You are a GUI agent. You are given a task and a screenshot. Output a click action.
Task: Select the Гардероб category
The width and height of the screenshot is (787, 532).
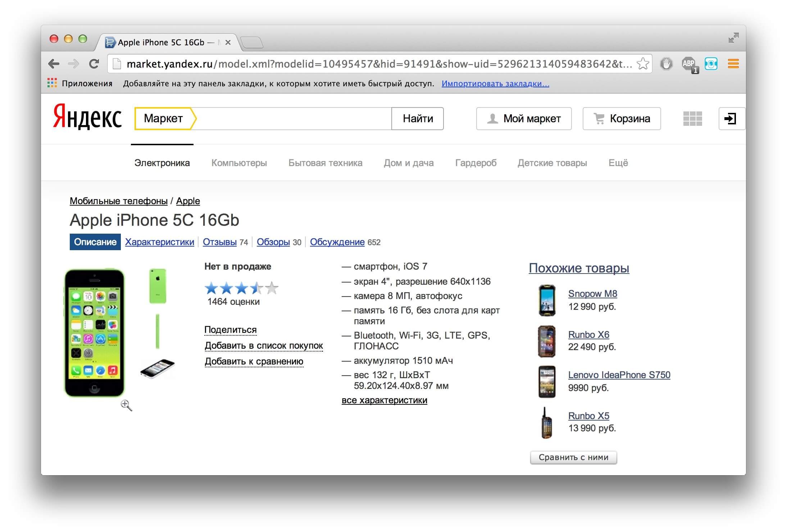(x=476, y=163)
